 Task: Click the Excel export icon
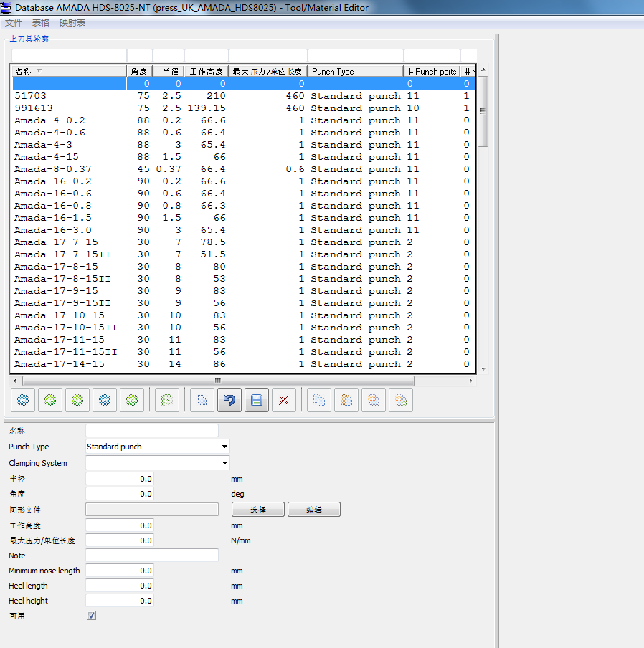click(x=167, y=400)
